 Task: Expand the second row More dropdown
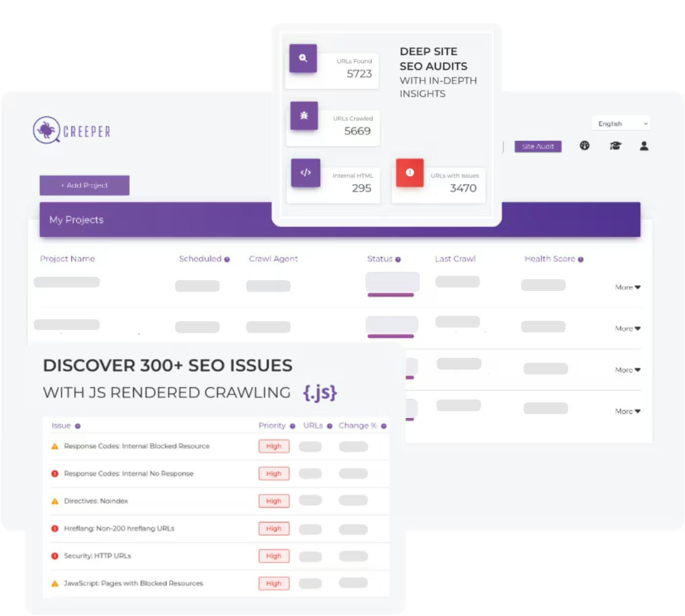[x=627, y=328]
